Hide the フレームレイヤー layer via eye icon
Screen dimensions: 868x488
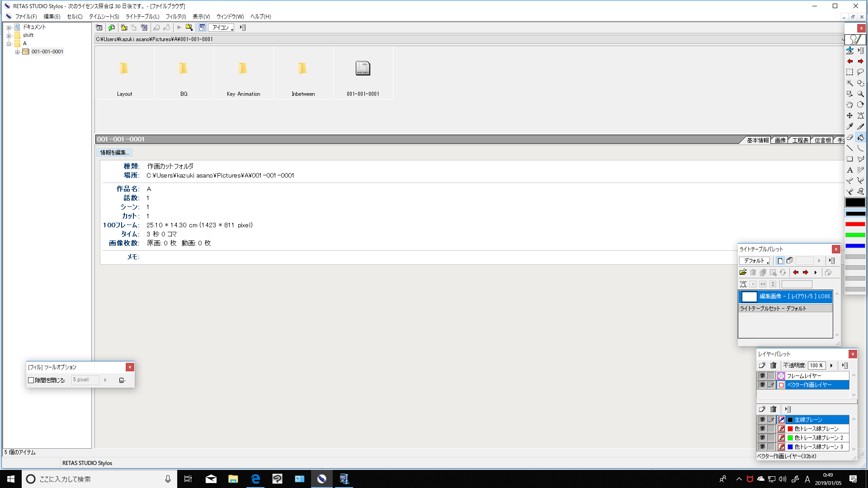(762, 376)
